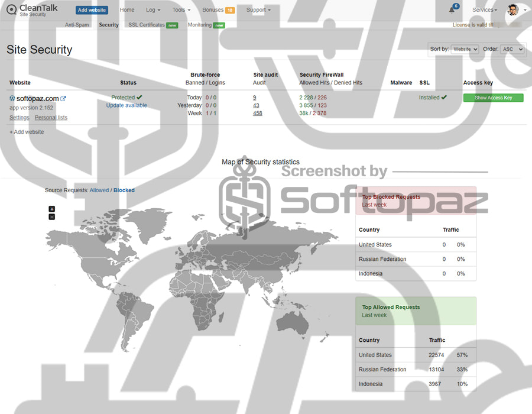This screenshot has height=414, width=532.
Task: Zoom out on the world map
Action: click(x=51, y=217)
